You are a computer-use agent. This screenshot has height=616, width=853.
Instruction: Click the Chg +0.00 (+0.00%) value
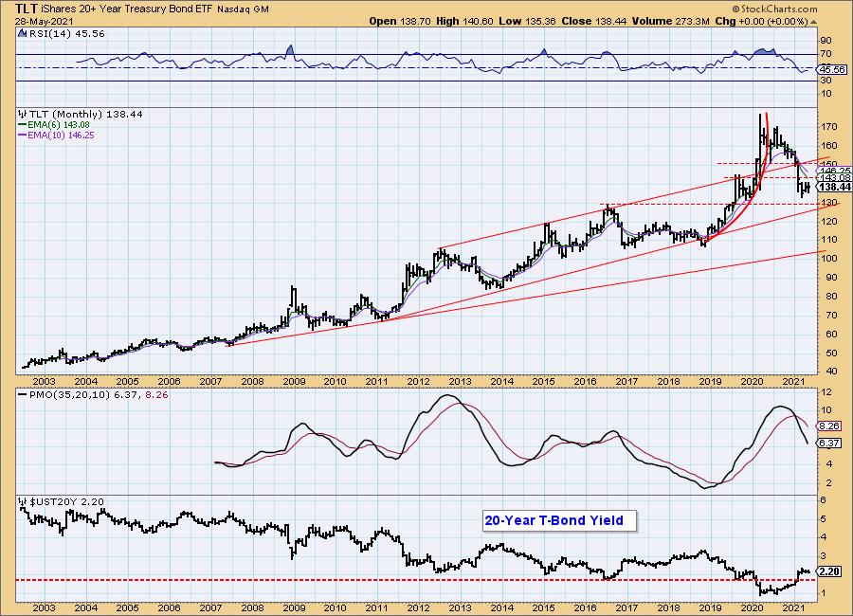point(762,21)
